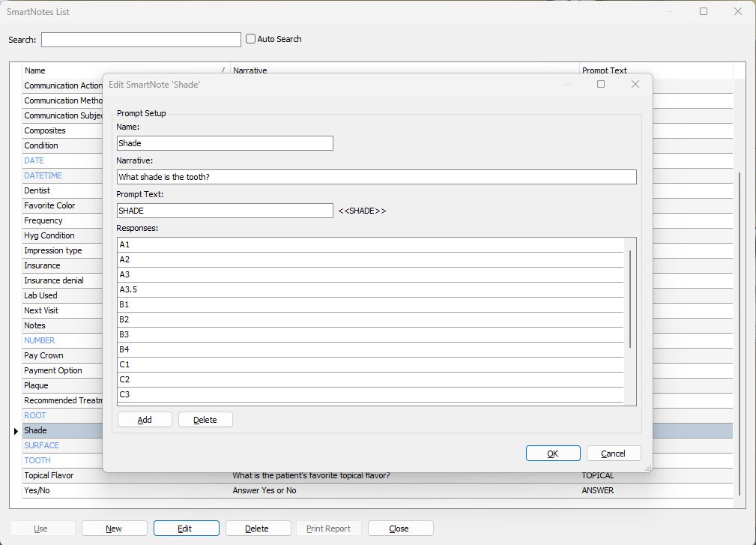The width and height of the screenshot is (756, 545).
Task: Pick the C2 response entry
Action: click(371, 379)
